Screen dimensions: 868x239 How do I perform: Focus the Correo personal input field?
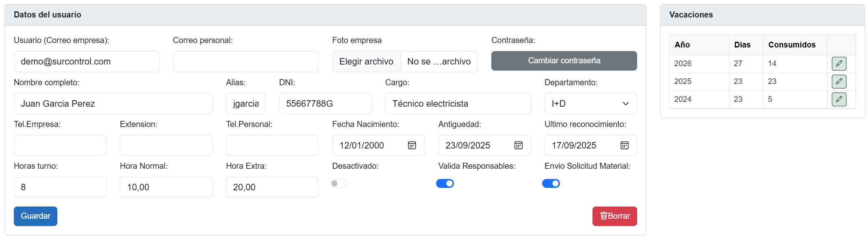pos(245,62)
